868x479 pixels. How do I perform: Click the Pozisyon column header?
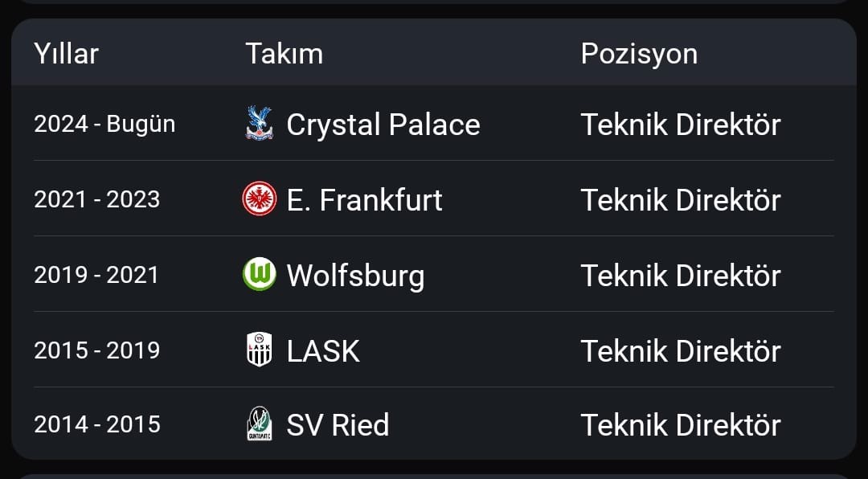[x=639, y=54]
